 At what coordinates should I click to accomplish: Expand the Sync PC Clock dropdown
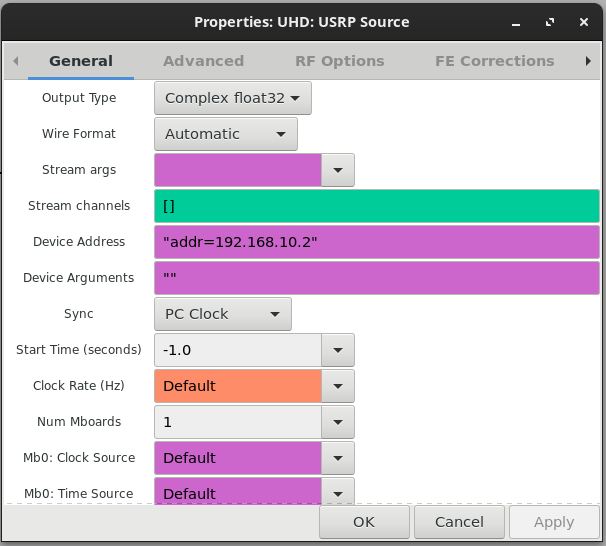pyautogui.click(x=223, y=314)
